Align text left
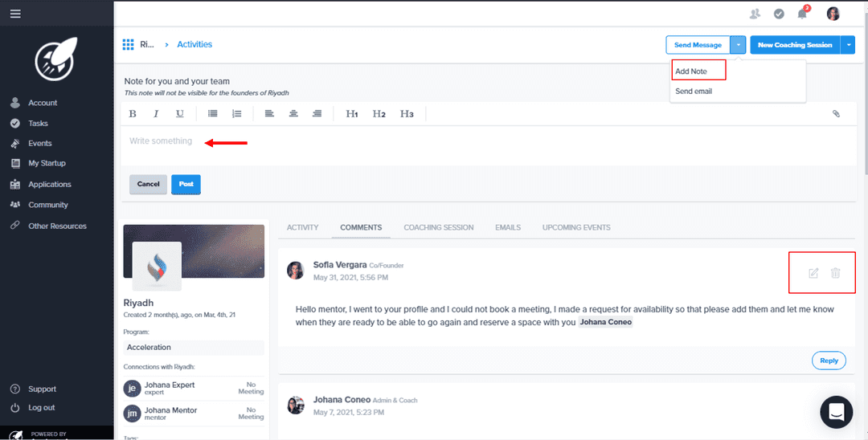 269,114
